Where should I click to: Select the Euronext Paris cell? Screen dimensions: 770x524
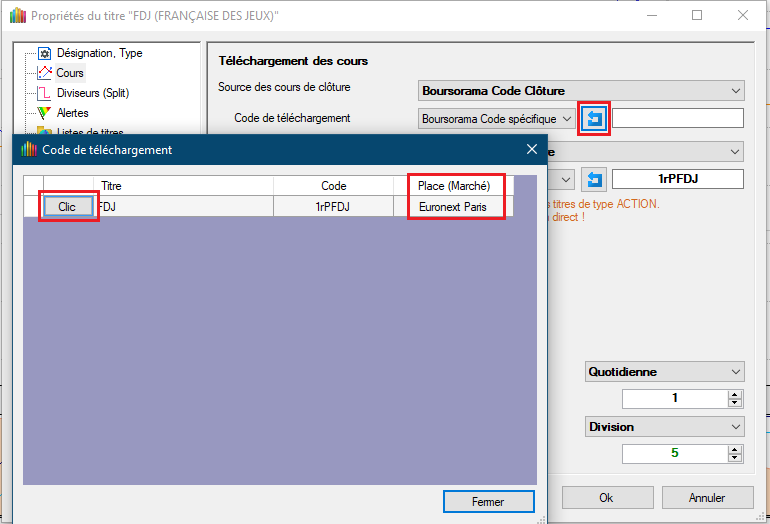[x=455, y=206]
